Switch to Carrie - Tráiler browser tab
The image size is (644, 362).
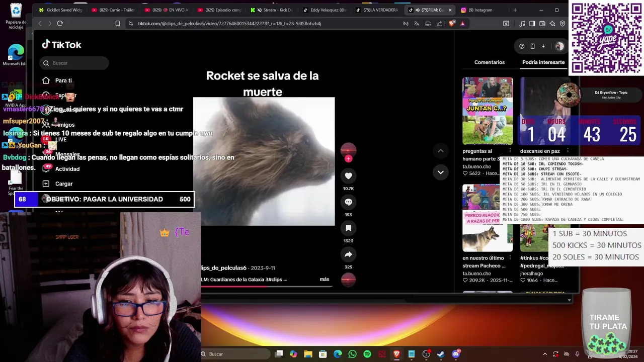click(x=113, y=10)
